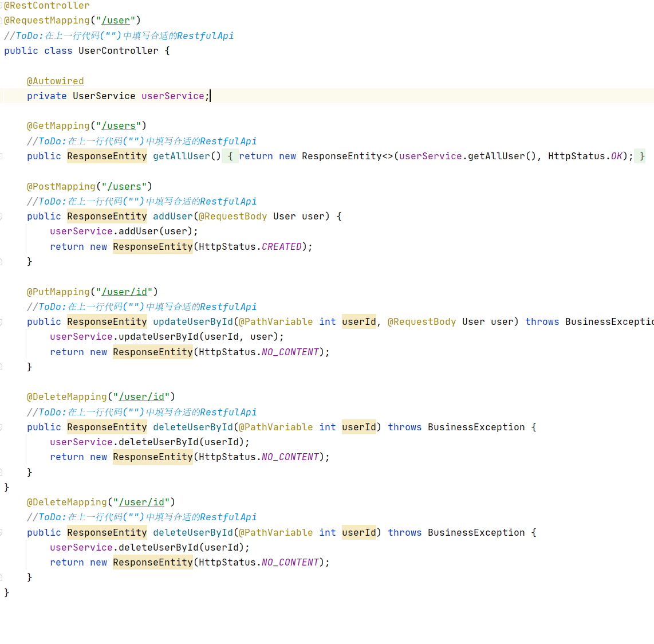654x644 pixels.
Task: Open the "/user" path in @RequestMapping
Action: 116,21
